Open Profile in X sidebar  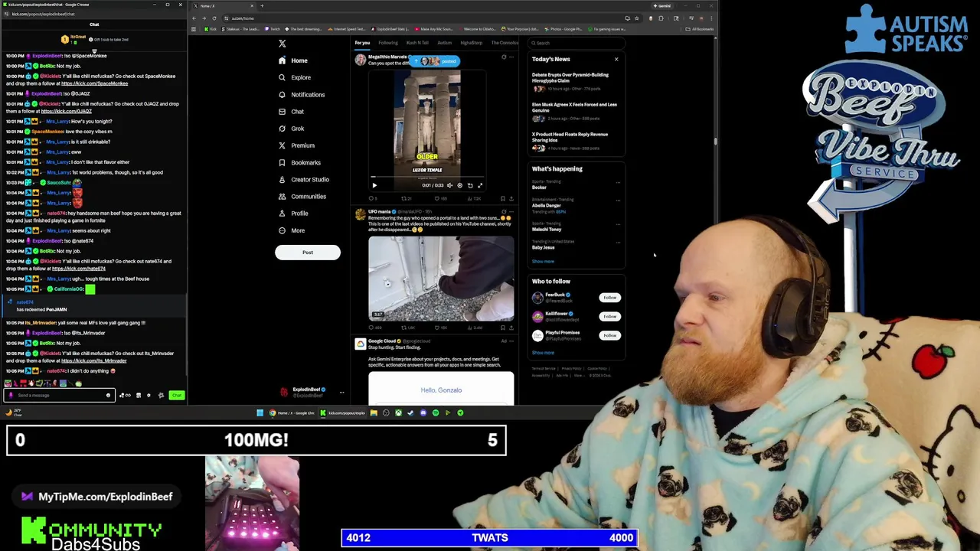pos(293,214)
